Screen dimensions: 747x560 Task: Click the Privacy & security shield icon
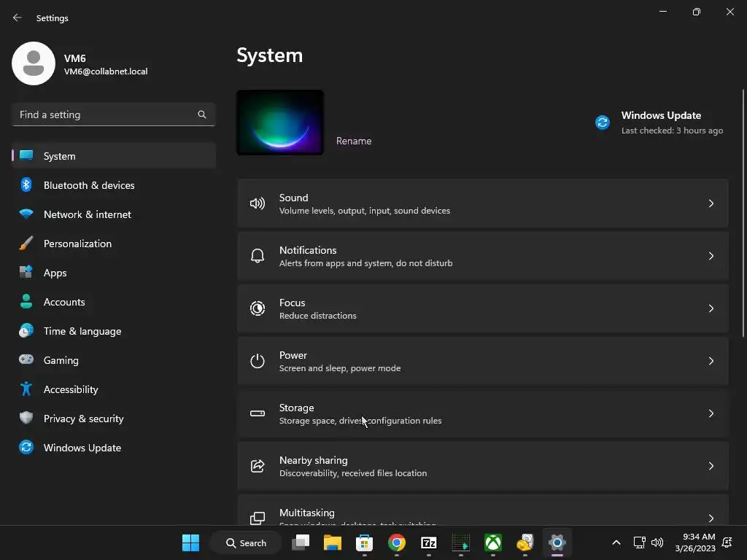pyautogui.click(x=26, y=418)
